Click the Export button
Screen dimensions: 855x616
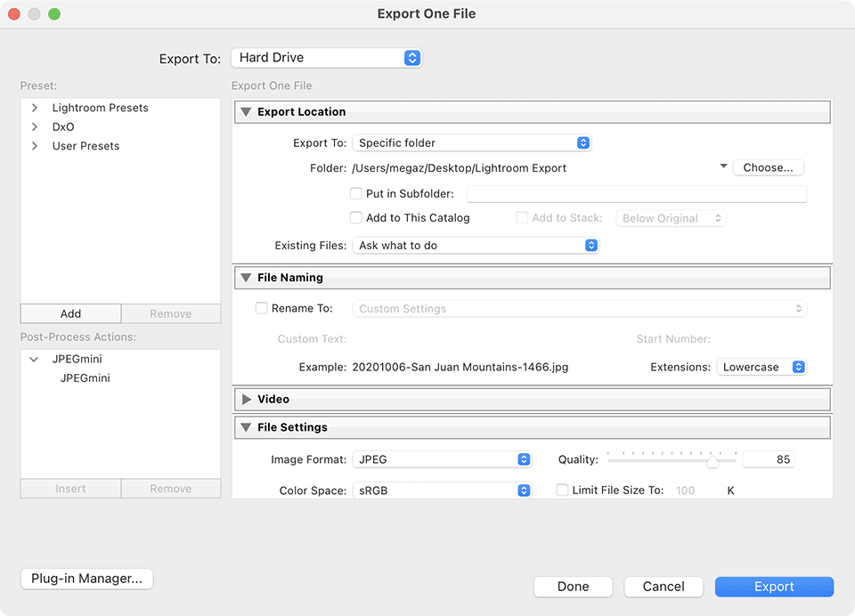pos(774,587)
